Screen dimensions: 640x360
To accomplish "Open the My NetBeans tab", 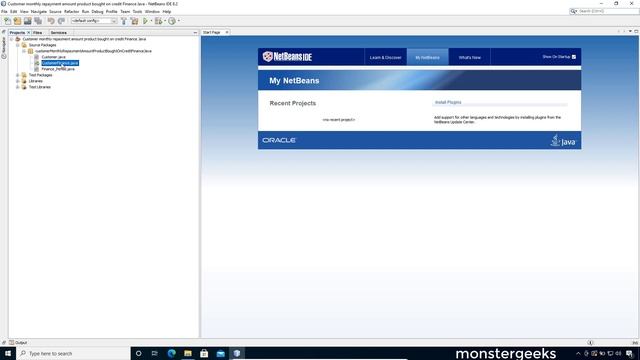I will [427, 58].
